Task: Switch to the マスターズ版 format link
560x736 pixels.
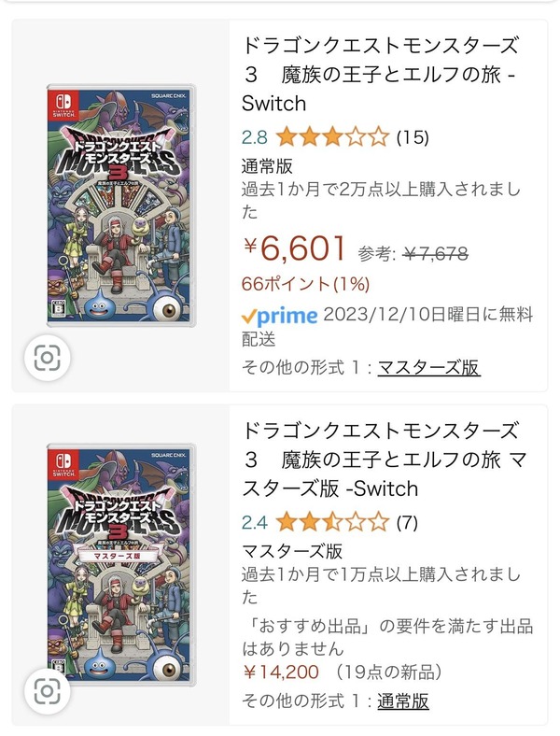Action: click(x=428, y=367)
